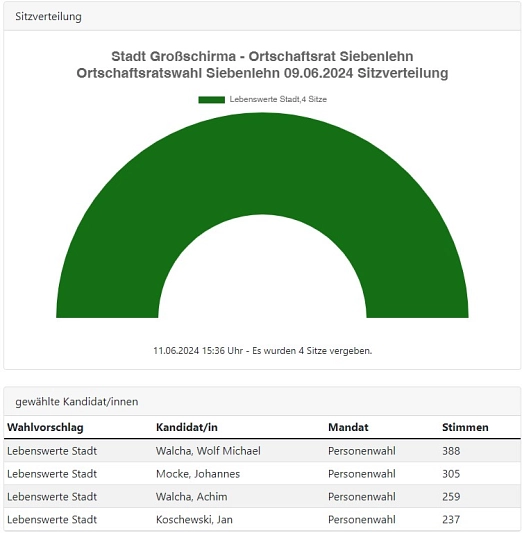522x533 pixels.
Task: Click the 'Kandidat/in' column header
Action: pyautogui.click(x=187, y=427)
